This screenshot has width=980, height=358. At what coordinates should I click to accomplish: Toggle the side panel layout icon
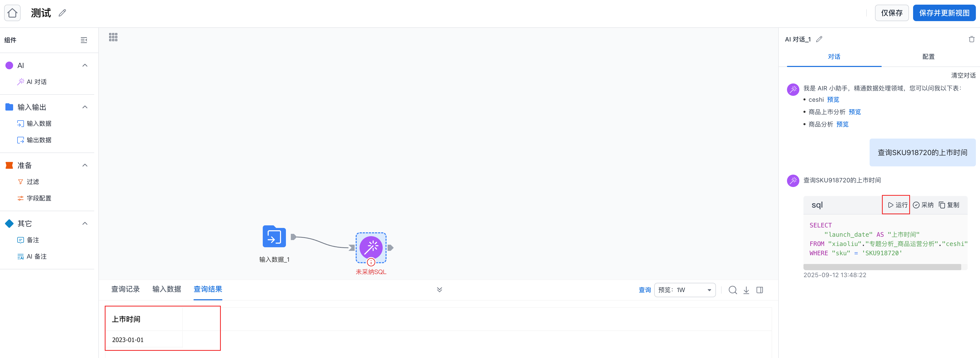coord(759,290)
